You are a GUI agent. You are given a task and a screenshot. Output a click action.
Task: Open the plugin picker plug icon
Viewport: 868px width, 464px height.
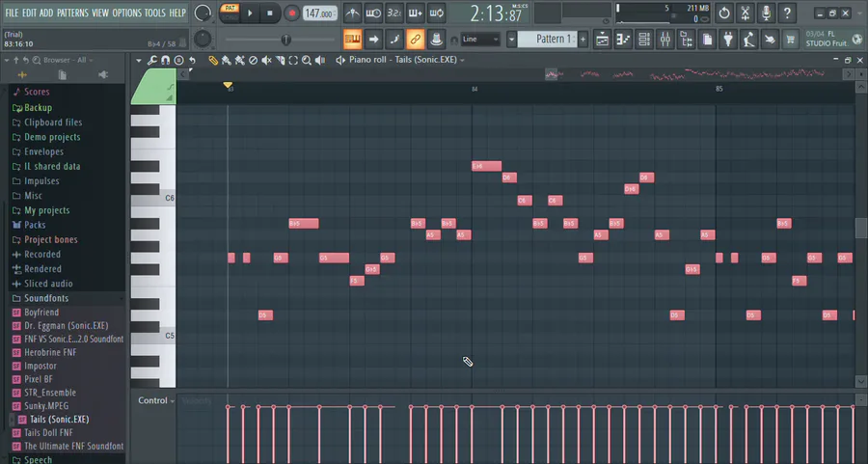[728, 40]
